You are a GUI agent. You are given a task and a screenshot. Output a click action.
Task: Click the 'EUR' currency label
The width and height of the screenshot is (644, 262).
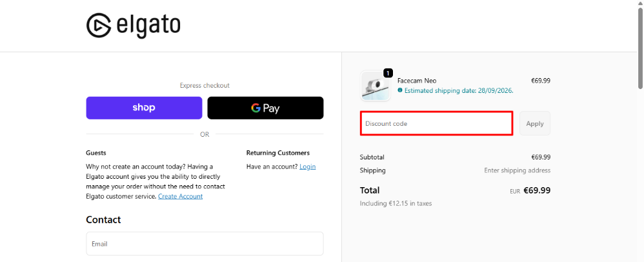click(x=515, y=192)
